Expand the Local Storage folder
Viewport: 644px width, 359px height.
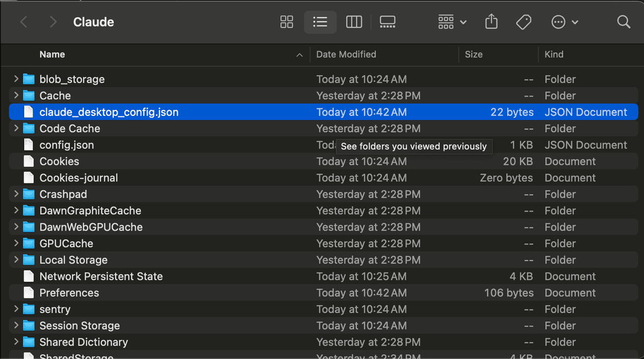click(x=16, y=260)
